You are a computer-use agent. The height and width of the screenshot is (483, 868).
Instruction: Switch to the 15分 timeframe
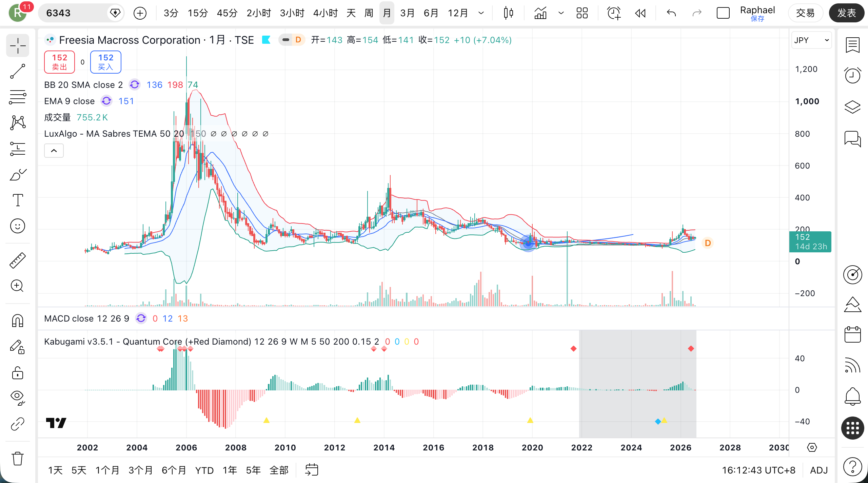(x=198, y=13)
